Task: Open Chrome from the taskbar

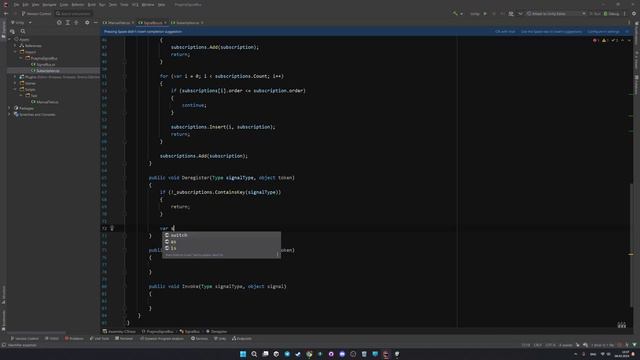Action: point(309,354)
